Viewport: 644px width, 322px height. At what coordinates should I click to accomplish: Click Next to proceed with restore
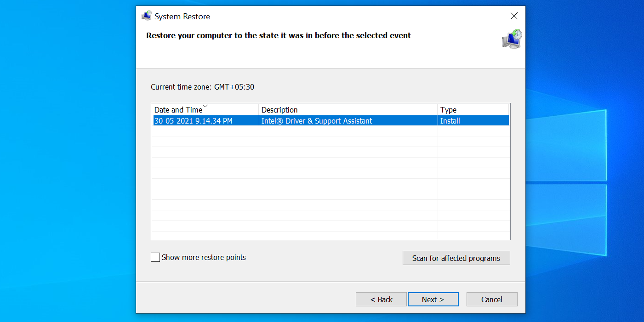(433, 299)
